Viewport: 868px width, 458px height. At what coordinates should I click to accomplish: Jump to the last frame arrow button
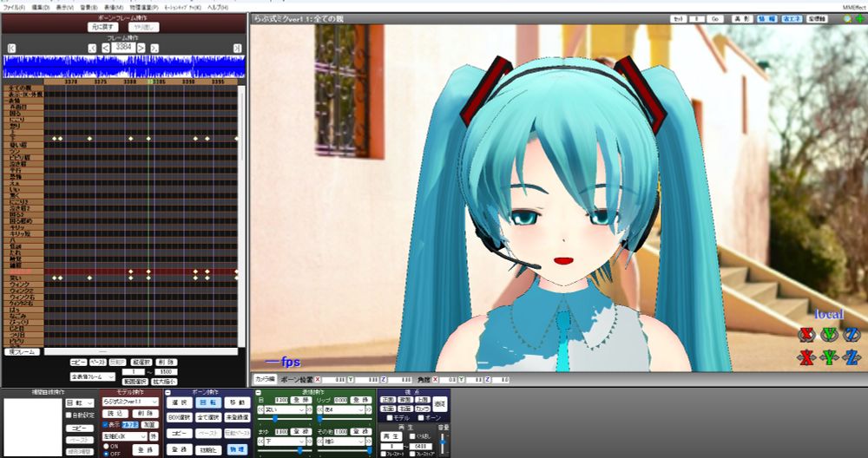point(238,48)
